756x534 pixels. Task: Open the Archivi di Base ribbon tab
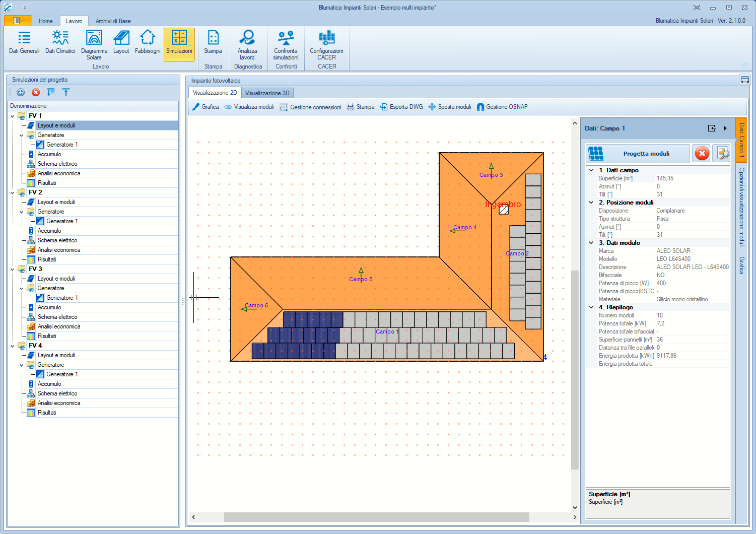click(x=113, y=21)
